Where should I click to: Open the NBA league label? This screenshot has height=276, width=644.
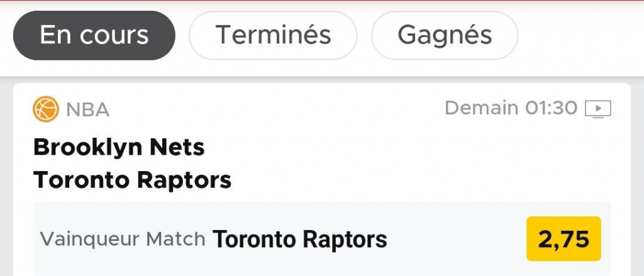[87, 110]
